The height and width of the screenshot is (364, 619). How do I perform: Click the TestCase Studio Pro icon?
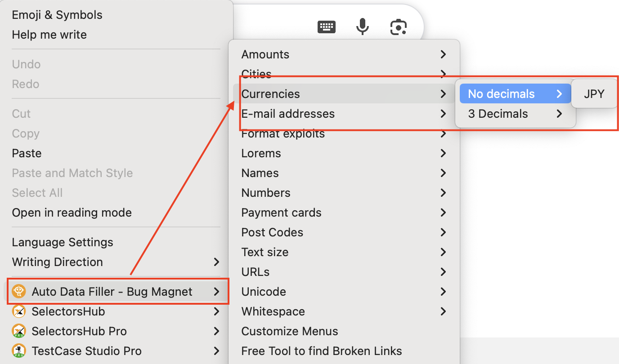19,351
